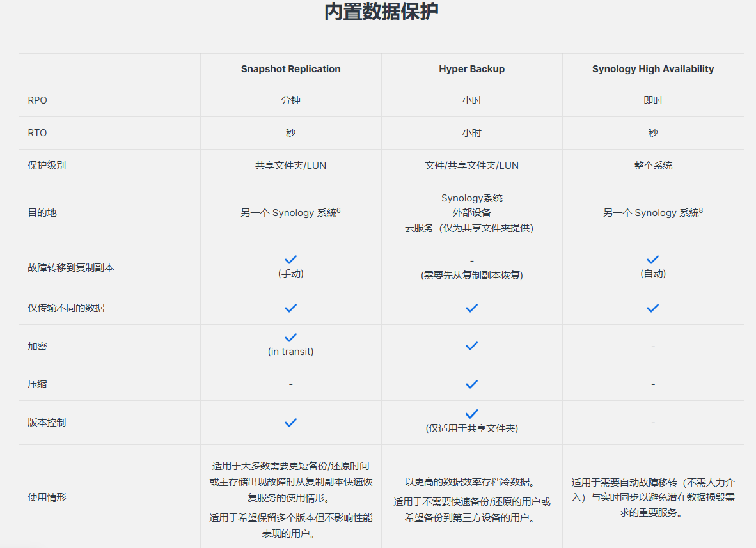Click the (in transit) label

point(291,351)
